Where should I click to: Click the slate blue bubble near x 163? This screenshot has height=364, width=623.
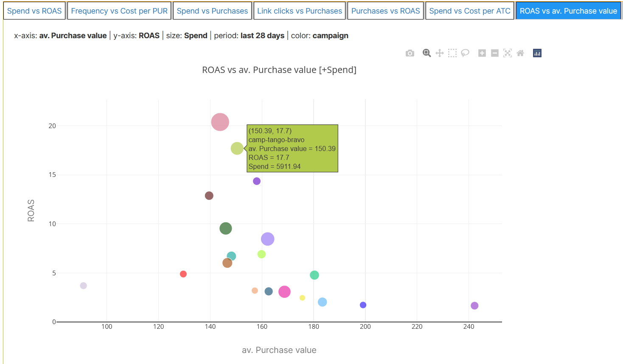point(269,291)
